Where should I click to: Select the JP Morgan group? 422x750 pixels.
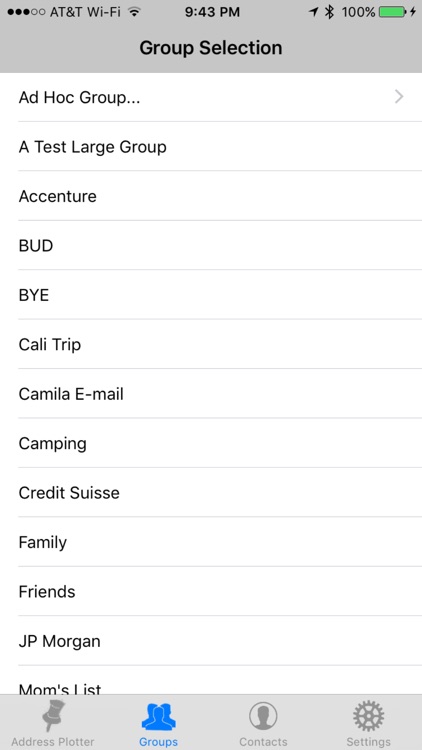[211, 641]
